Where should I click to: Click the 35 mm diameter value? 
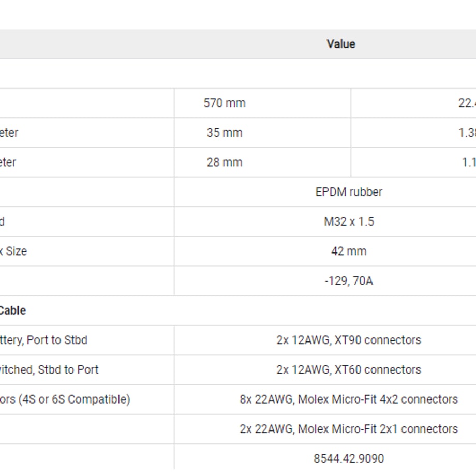click(x=225, y=132)
